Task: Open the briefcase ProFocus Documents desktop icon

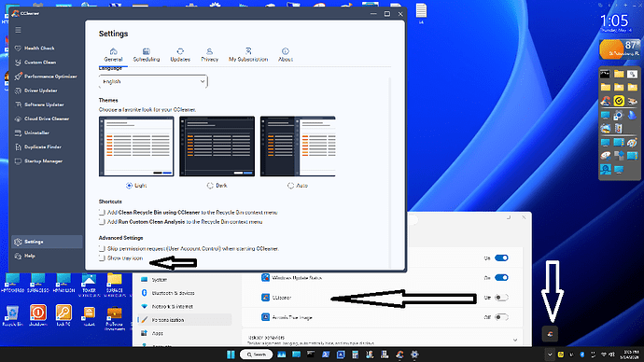Action: pyautogui.click(x=114, y=318)
